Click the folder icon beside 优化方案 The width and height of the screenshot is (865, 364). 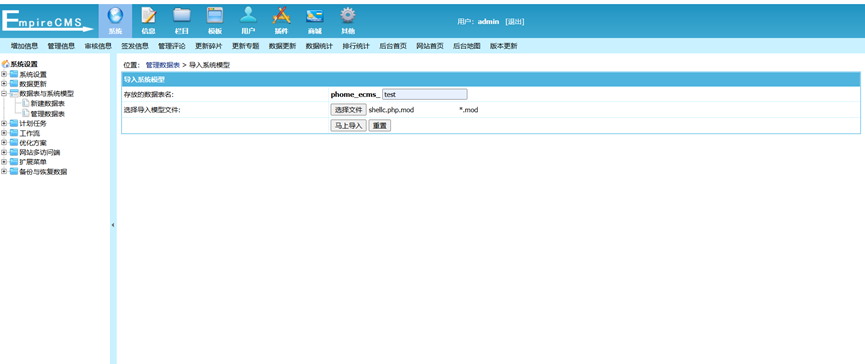click(14, 142)
